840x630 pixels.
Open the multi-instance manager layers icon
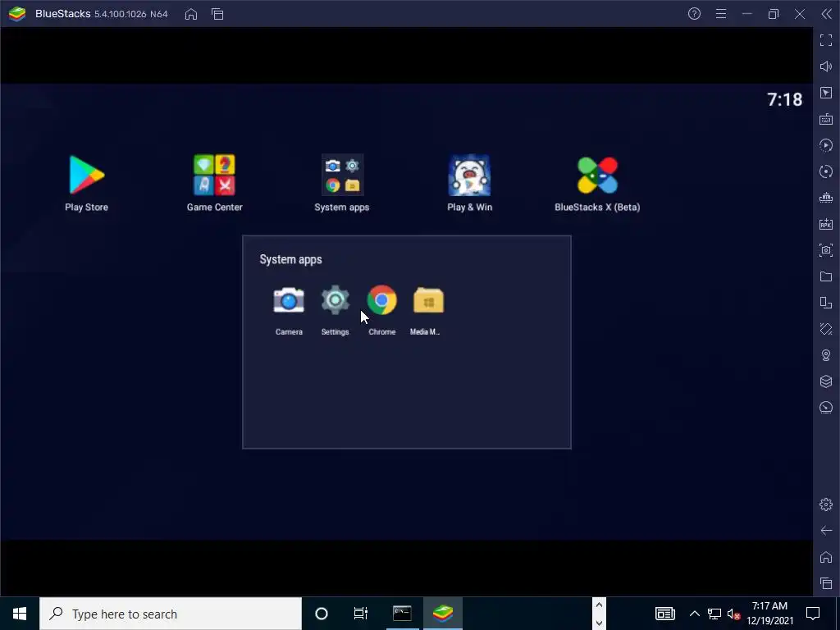point(826,381)
